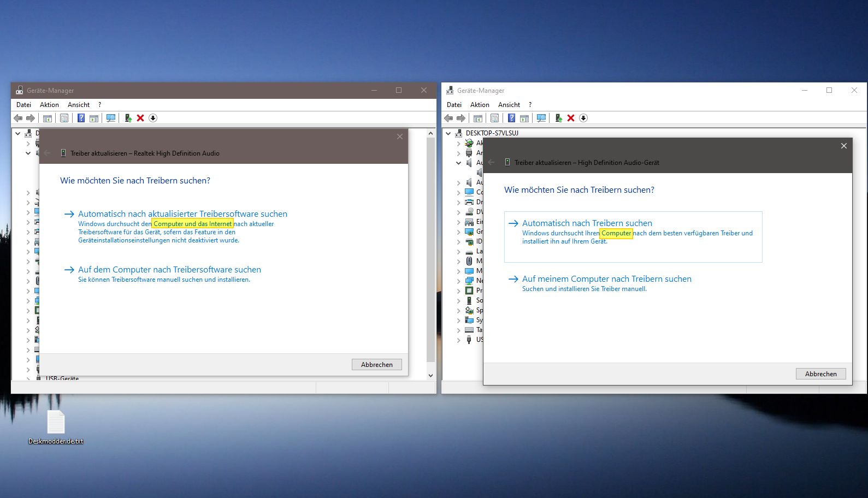Image resolution: width=868 pixels, height=498 pixels.
Task: Select the DVD drive icon in right device tree
Action: pyautogui.click(x=469, y=212)
